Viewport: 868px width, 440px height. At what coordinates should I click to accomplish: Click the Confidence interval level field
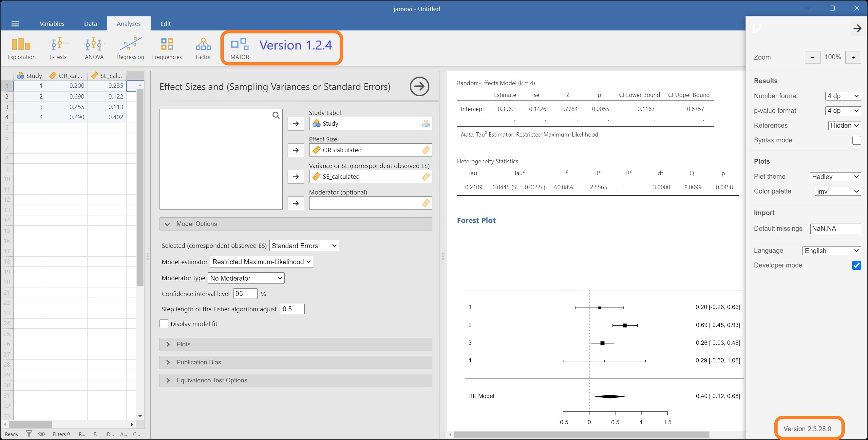coord(245,294)
